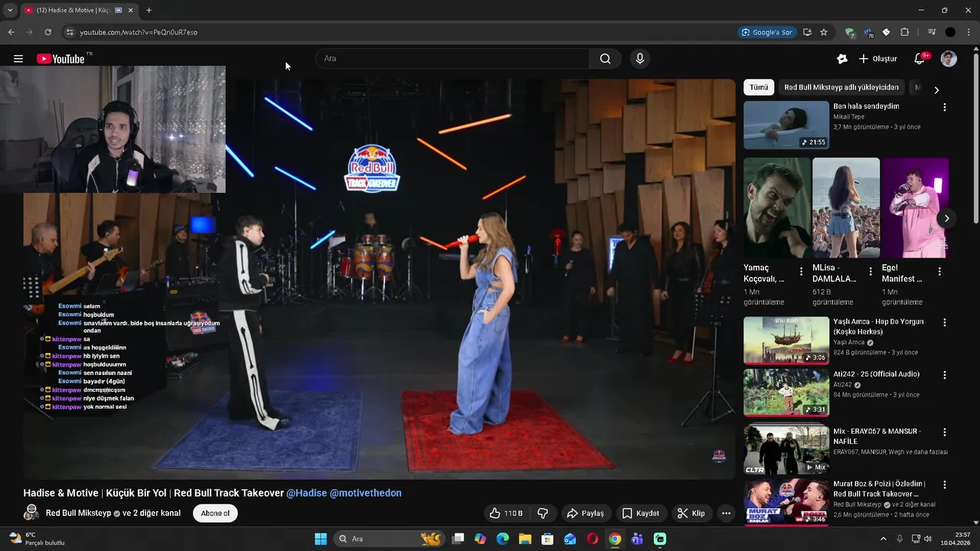The width and height of the screenshot is (980, 551).
Task: Click the sparkle icon beside Oluştur
Action: [x=842, y=59]
